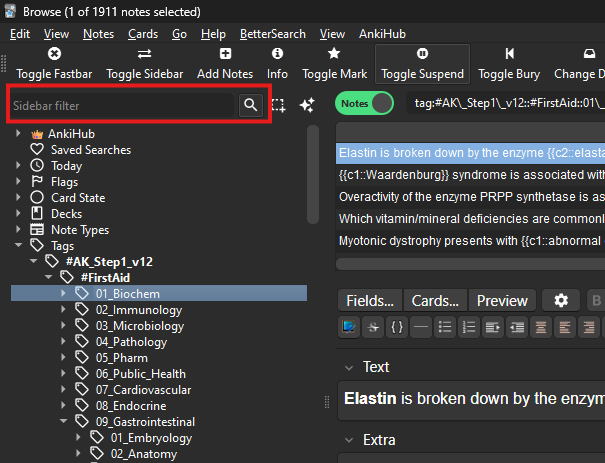
Task: Toggle Sidebar visibility from toolbar
Action: tap(144, 64)
